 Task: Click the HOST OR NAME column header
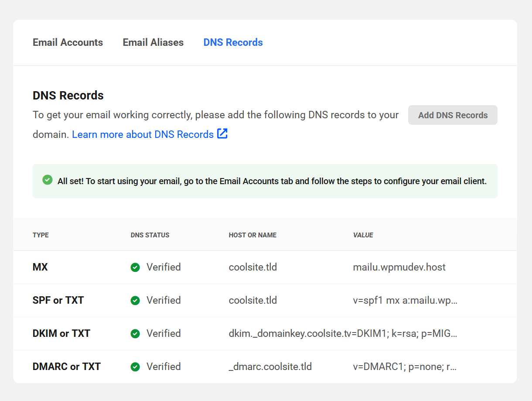click(252, 235)
